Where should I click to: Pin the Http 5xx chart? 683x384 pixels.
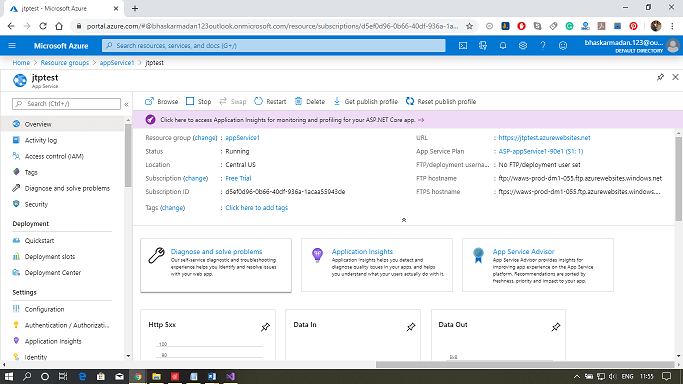265,327
